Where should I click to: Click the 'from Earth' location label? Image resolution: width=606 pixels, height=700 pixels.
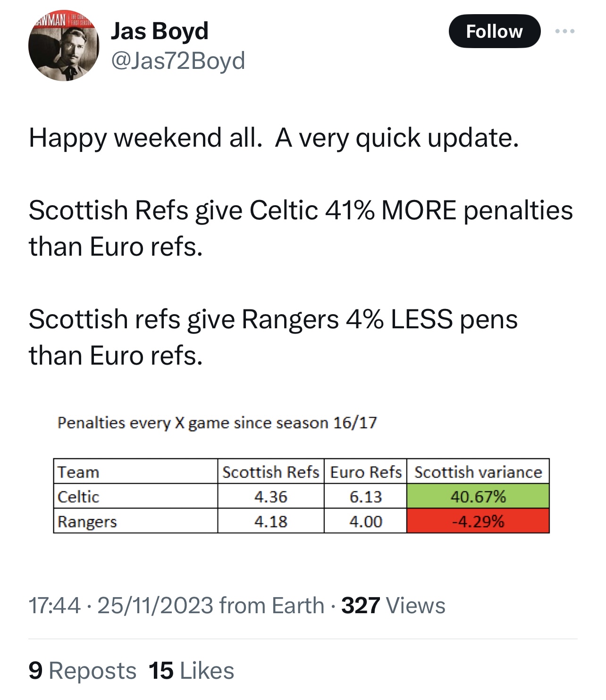[272, 606]
